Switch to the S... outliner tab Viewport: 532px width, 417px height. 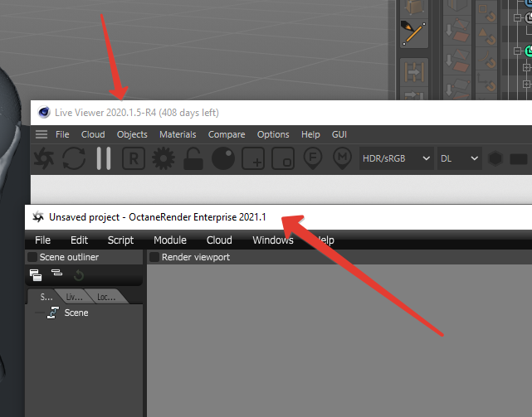click(x=46, y=297)
